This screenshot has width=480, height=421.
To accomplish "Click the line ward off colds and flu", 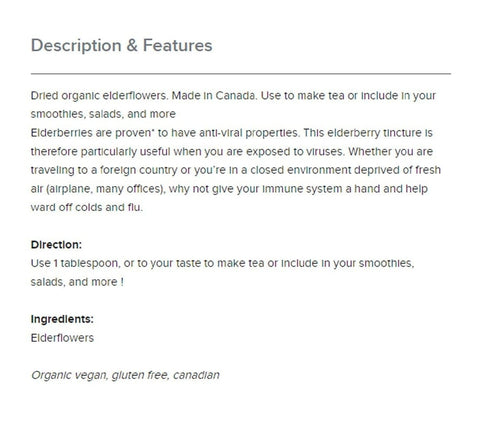I will pyautogui.click(x=87, y=207).
